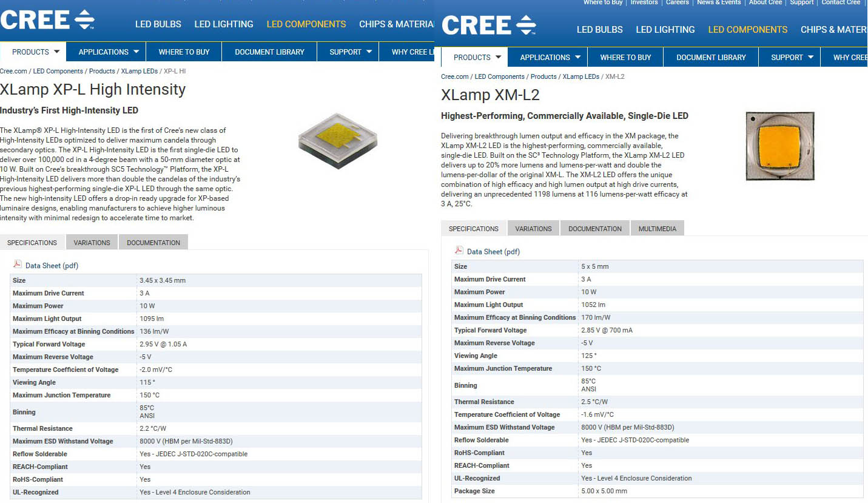The image size is (868, 503).
Task: Select LED BULBS on XM-L2 page header
Action: (x=600, y=30)
